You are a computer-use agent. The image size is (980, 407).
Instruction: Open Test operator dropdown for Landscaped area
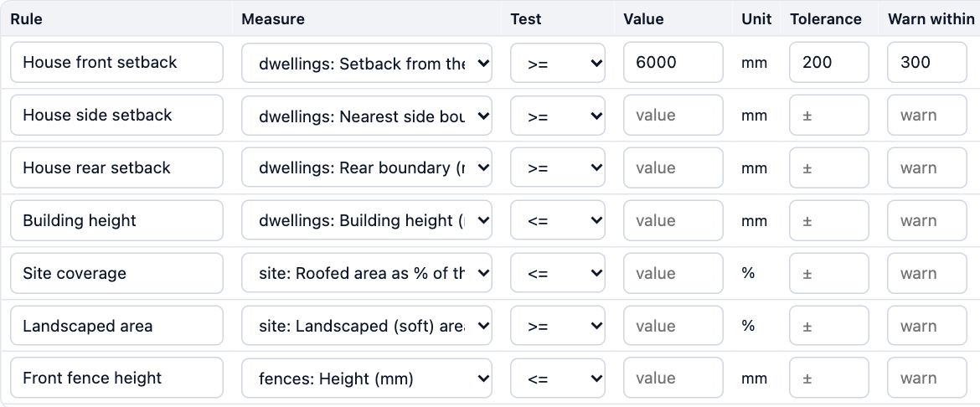[x=558, y=326]
